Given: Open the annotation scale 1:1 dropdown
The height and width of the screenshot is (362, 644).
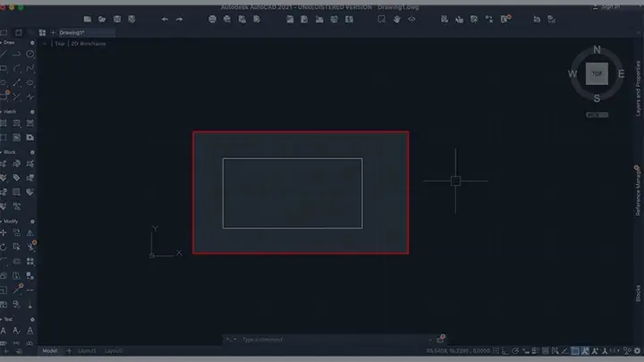Looking at the screenshot, I should pos(614,351).
